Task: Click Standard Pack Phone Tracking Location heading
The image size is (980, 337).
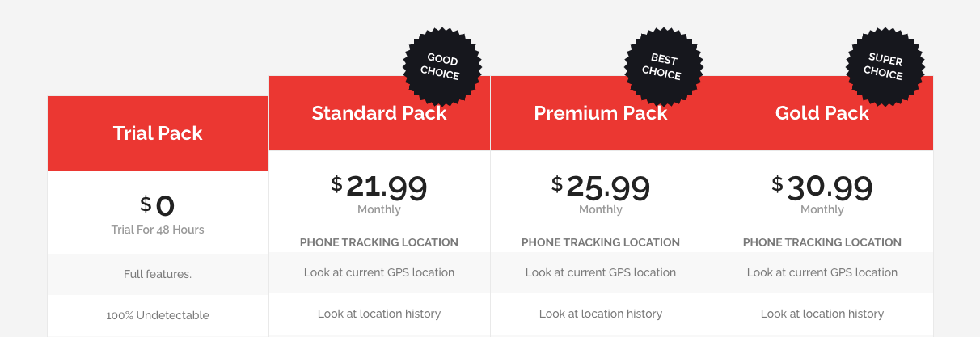Action: coord(379,242)
